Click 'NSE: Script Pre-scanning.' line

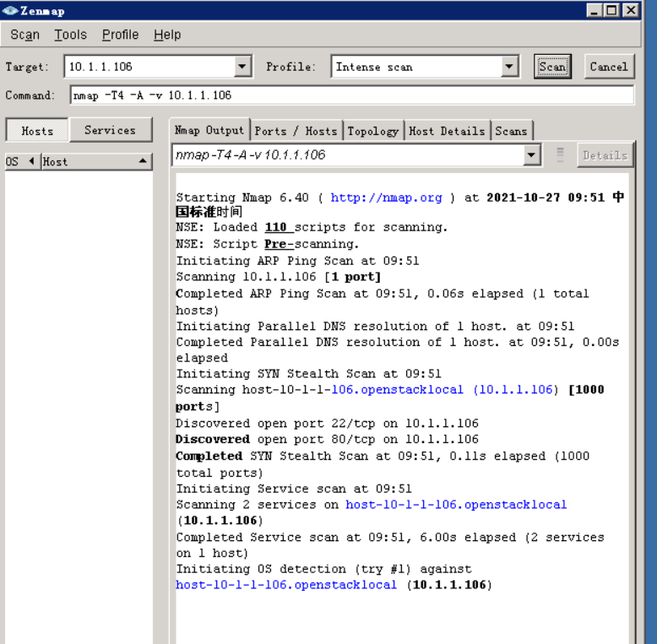click(x=268, y=244)
